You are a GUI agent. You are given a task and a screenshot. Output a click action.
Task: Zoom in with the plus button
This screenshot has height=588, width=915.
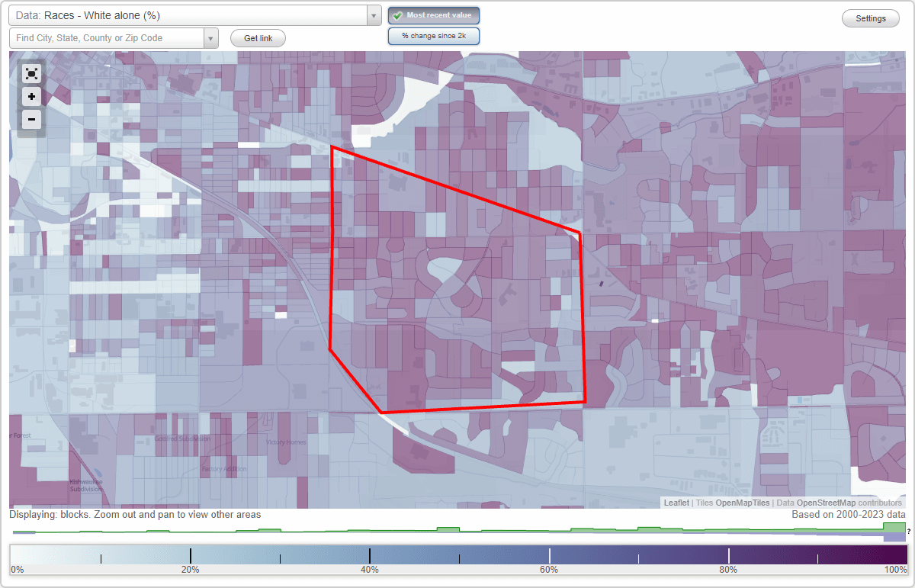(31, 97)
